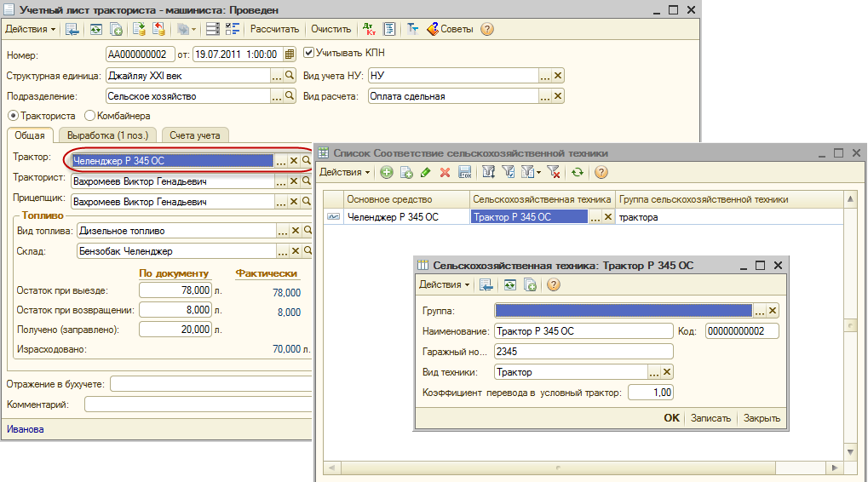Select the Тракториста radio button
This screenshot has height=482, width=868.
(x=13, y=116)
